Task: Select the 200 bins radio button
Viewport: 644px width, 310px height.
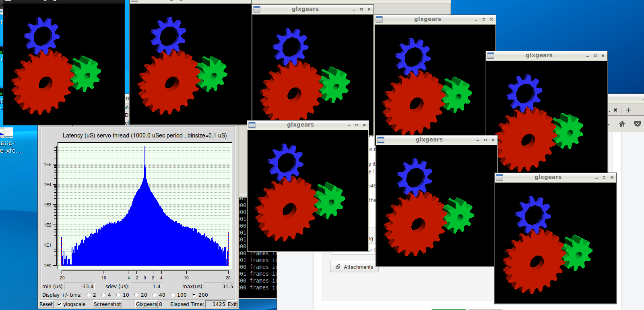Action: (x=194, y=295)
